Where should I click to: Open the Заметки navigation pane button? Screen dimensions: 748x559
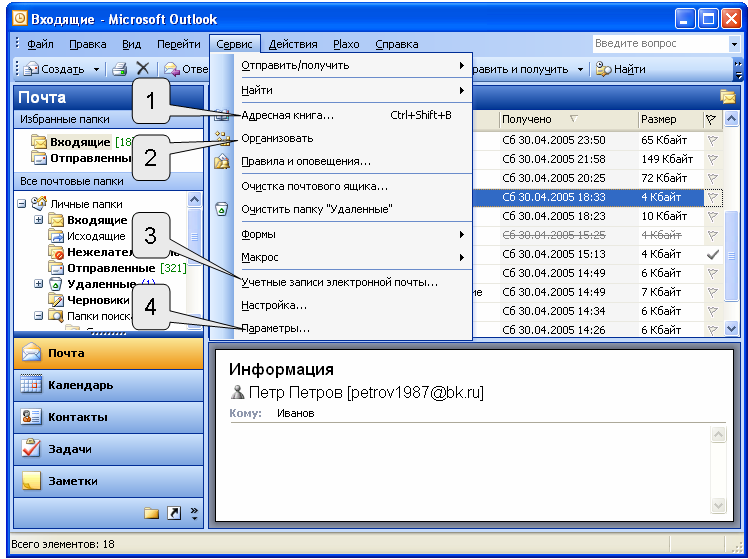click(x=109, y=481)
